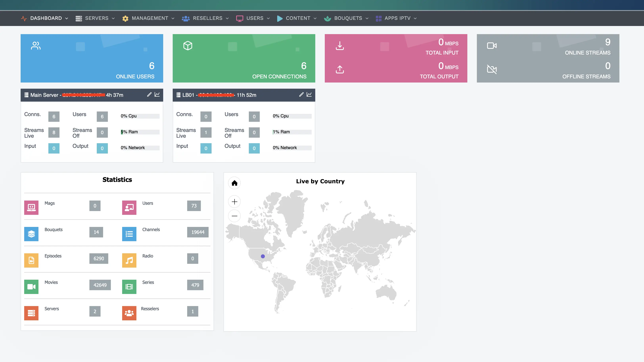Click the Online Users blue card
644x362 pixels.
[x=92, y=58]
